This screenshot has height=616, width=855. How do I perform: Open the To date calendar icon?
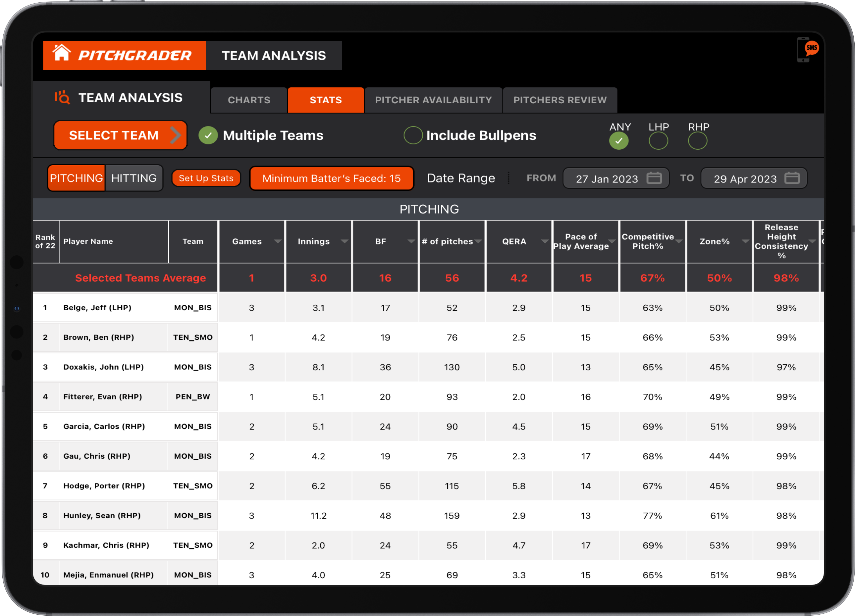pyautogui.click(x=793, y=178)
